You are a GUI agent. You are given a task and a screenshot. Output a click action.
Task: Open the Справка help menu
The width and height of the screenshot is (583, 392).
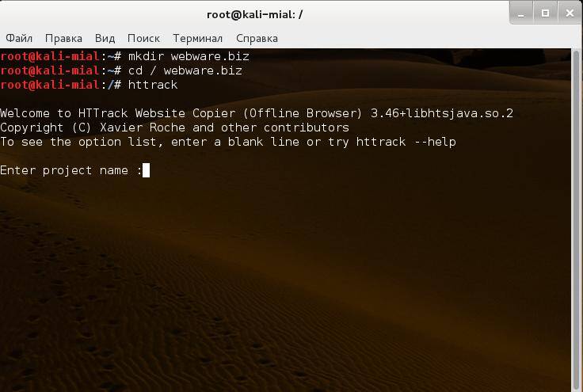(257, 38)
